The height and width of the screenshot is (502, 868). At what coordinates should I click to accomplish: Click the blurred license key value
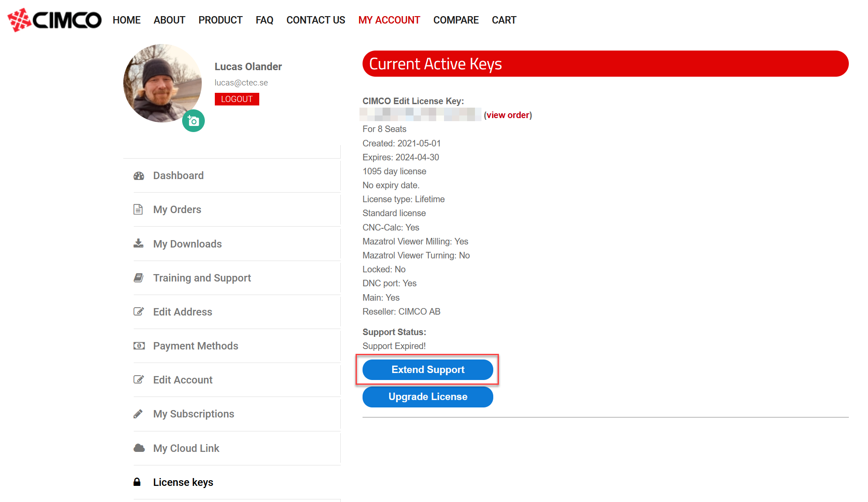pyautogui.click(x=420, y=115)
